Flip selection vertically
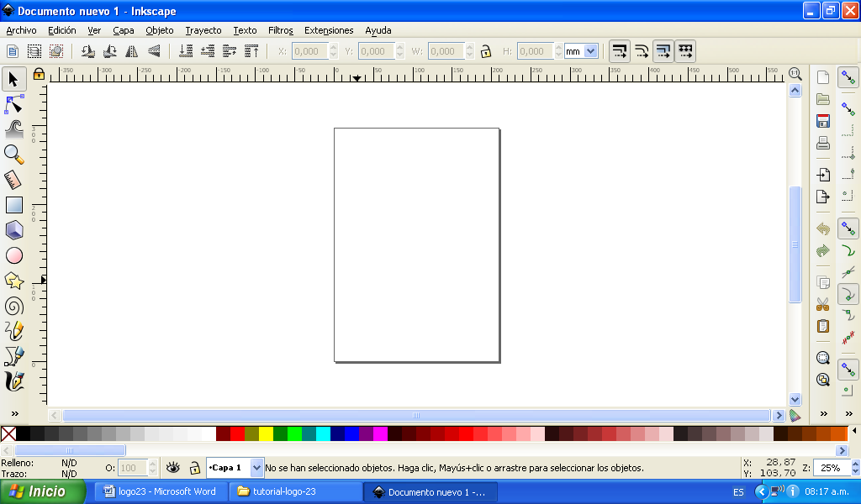The height and width of the screenshot is (504, 861). tap(154, 51)
